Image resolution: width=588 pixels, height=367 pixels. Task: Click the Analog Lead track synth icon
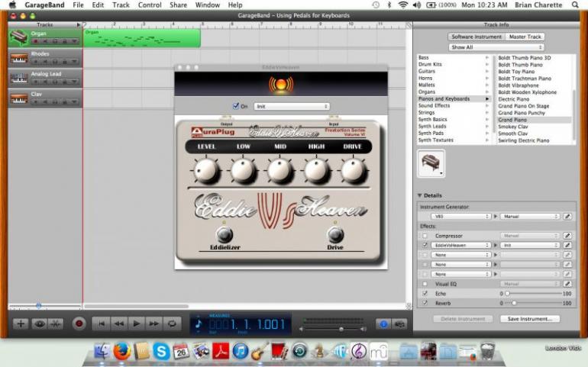[19, 78]
